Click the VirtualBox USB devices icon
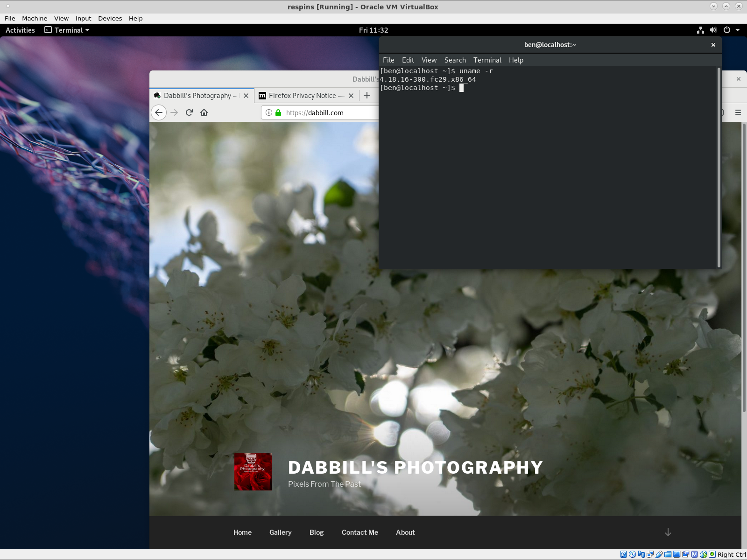This screenshot has width=747, height=560. tap(659, 554)
